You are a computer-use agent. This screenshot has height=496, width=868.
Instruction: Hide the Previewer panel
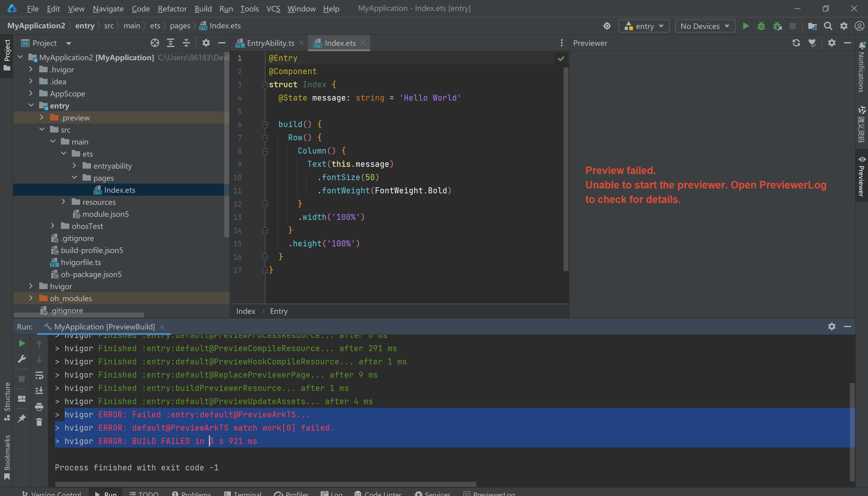click(848, 43)
